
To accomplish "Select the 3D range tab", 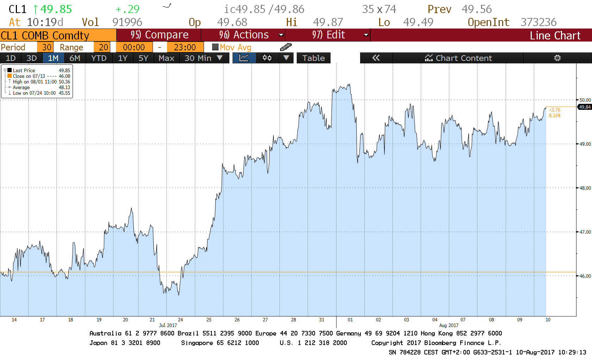I will tap(32, 58).
